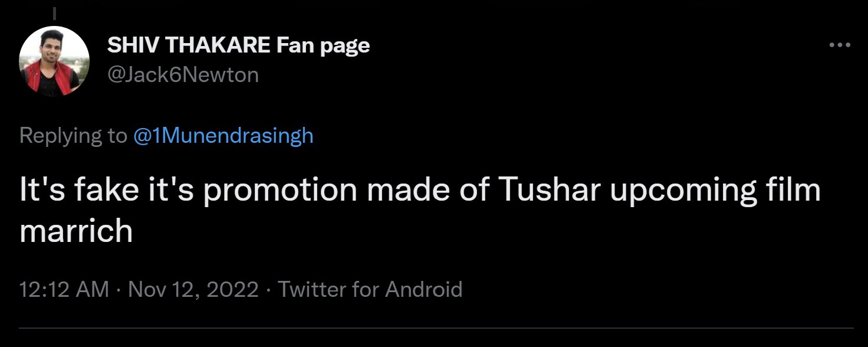The image size is (868, 347).
Task: Click the "Replying to" label
Action: [73, 136]
